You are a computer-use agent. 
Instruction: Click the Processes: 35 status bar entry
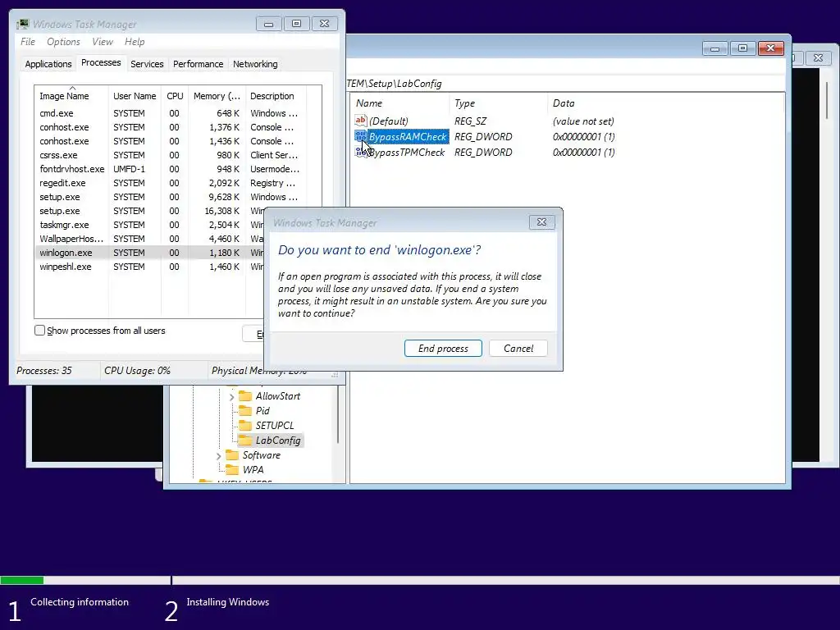(44, 370)
